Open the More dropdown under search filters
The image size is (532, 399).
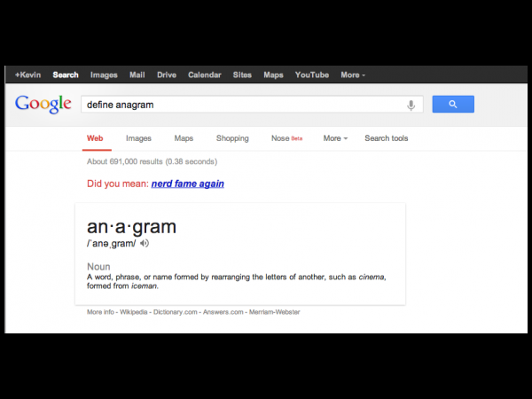335,138
